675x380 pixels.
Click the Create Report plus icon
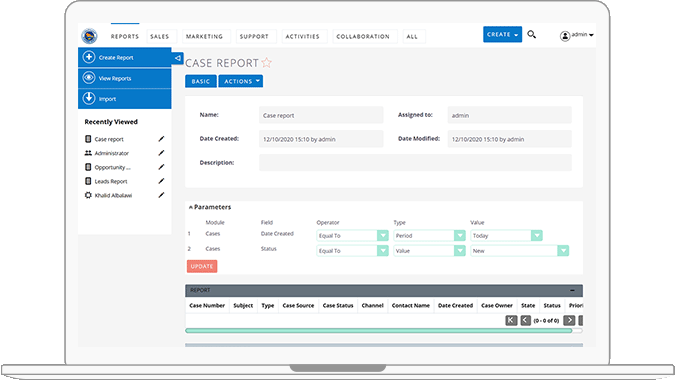click(89, 57)
